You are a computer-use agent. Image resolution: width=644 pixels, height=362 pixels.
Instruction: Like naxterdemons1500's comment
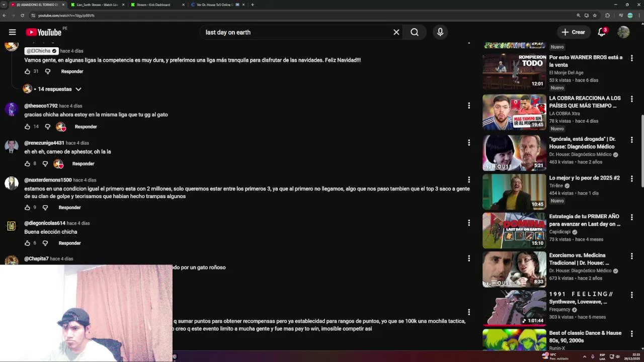[27, 208]
